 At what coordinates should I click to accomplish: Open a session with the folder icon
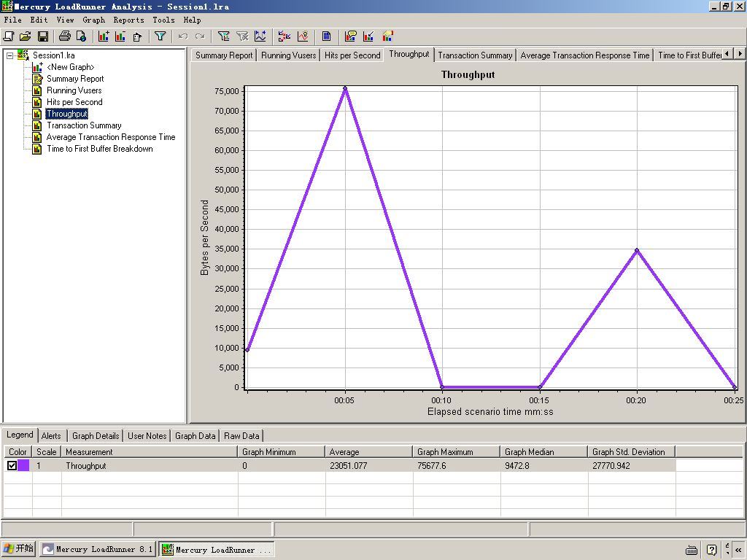coord(26,36)
